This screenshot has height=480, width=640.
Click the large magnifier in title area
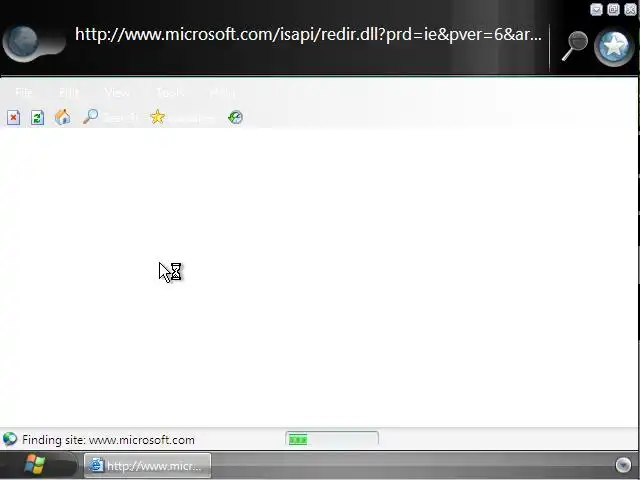[574, 46]
